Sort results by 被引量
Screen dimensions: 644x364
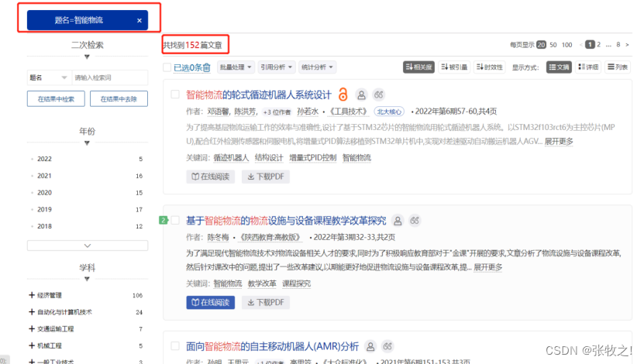454,67
